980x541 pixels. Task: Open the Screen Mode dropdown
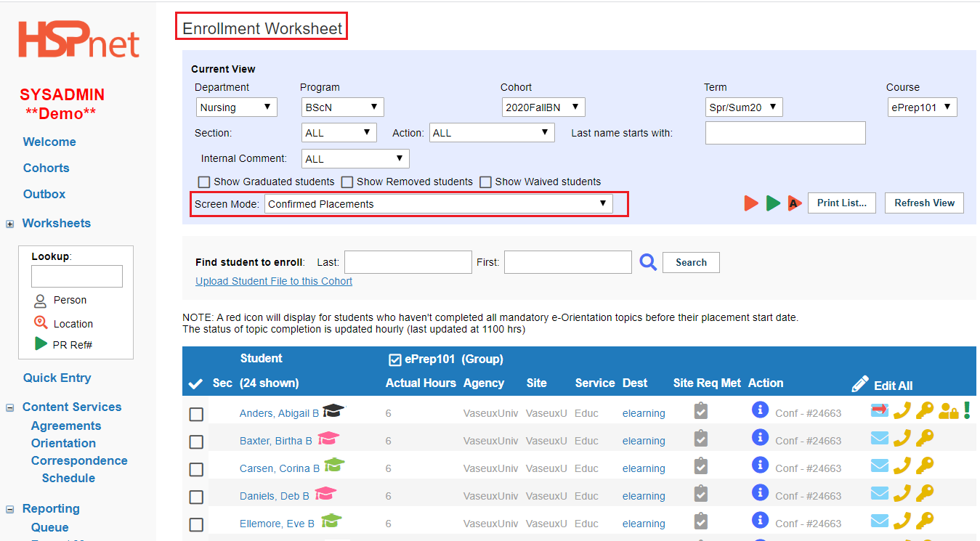[438, 204]
